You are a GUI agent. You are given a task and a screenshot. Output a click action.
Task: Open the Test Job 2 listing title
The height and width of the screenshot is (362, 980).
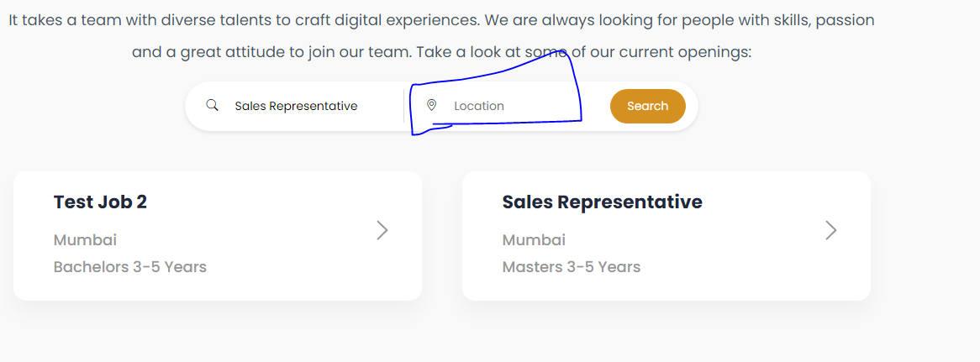coord(100,202)
